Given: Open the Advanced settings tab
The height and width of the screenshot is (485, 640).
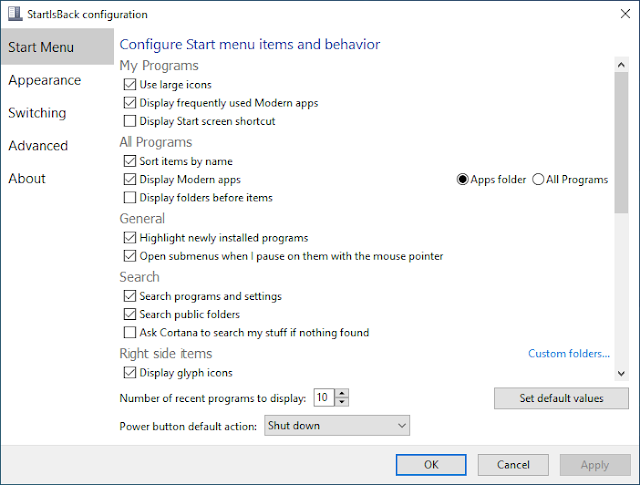Looking at the screenshot, I should (38, 145).
